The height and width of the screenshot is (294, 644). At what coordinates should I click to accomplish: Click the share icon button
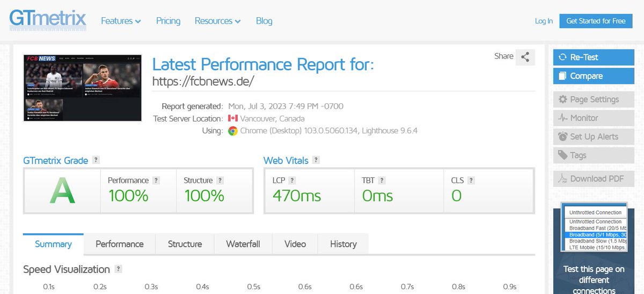click(525, 57)
